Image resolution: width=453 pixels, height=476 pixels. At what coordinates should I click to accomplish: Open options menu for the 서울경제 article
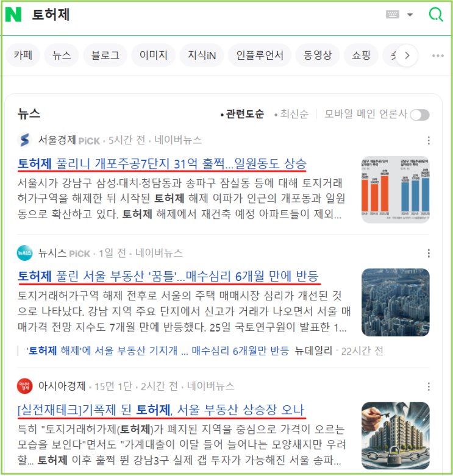pyautogui.click(x=429, y=140)
